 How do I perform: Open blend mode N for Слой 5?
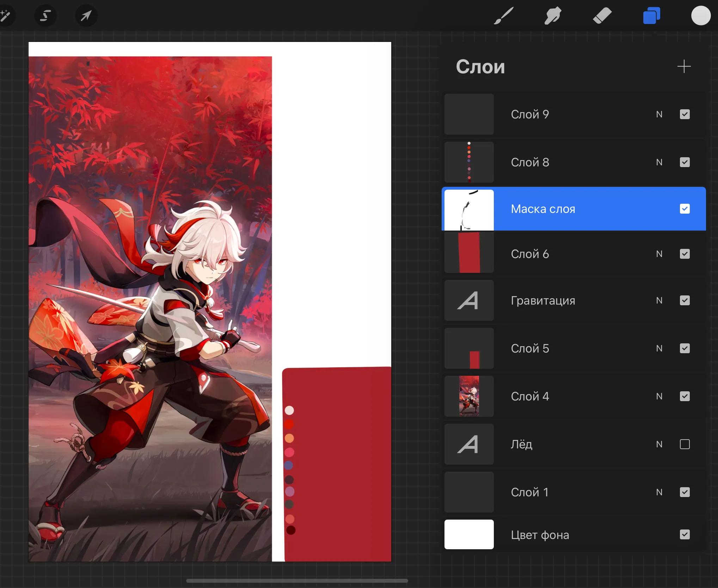659,348
